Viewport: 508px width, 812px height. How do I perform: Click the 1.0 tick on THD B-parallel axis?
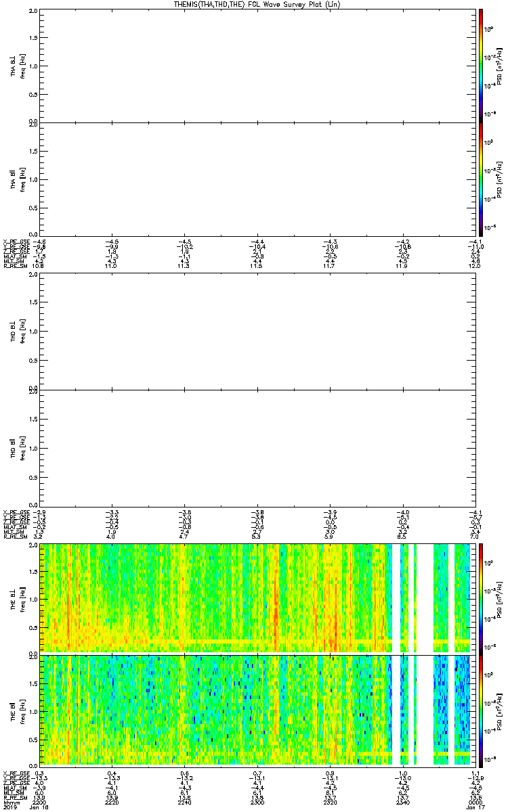(34, 447)
